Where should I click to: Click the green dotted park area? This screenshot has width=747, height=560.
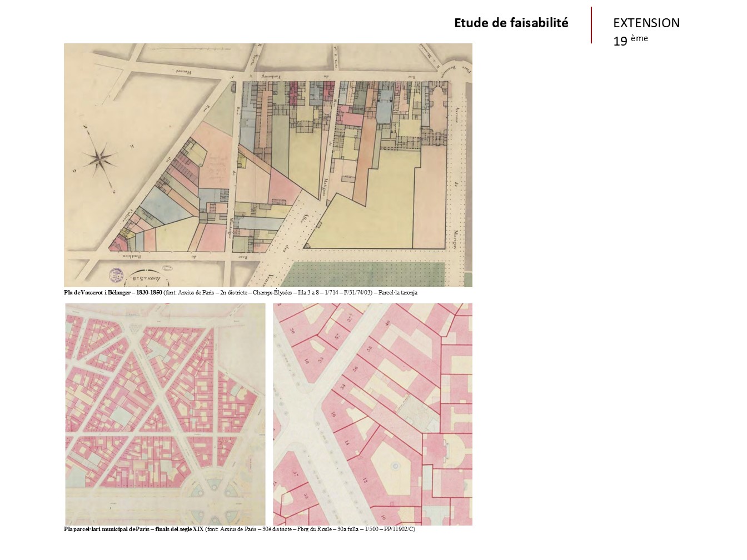tap(367, 274)
